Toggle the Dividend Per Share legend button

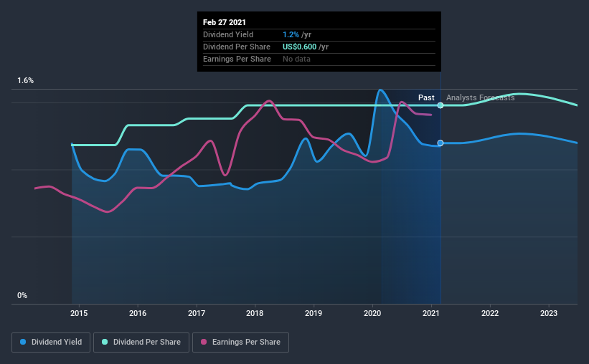tap(141, 343)
